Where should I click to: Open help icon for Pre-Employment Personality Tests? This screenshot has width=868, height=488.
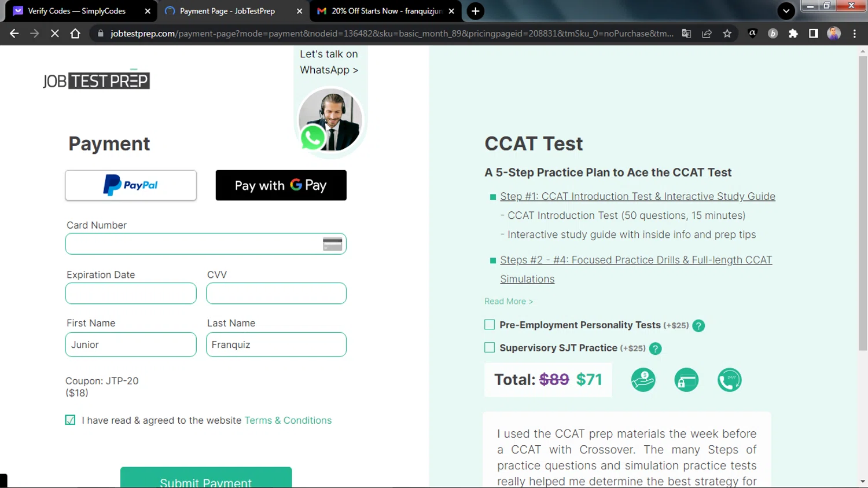(x=698, y=325)
